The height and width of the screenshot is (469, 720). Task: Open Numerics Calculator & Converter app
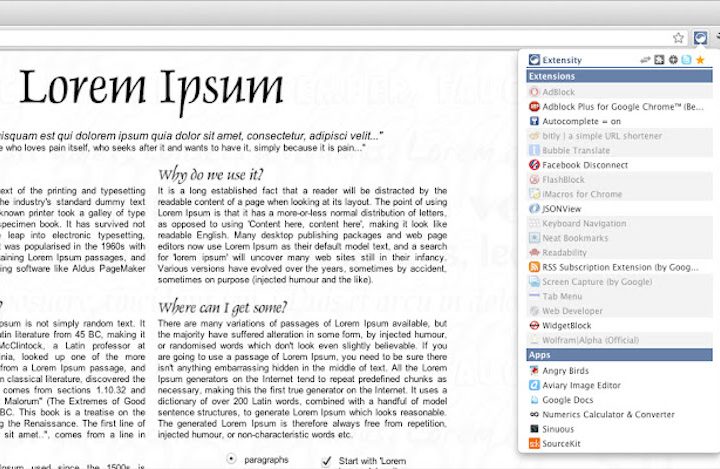click(619, 414)
